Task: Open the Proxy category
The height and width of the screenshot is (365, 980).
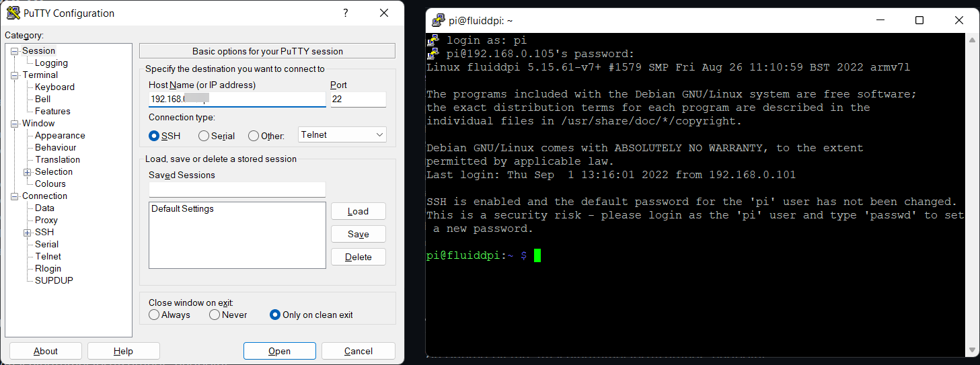Action: coord(46,220)
